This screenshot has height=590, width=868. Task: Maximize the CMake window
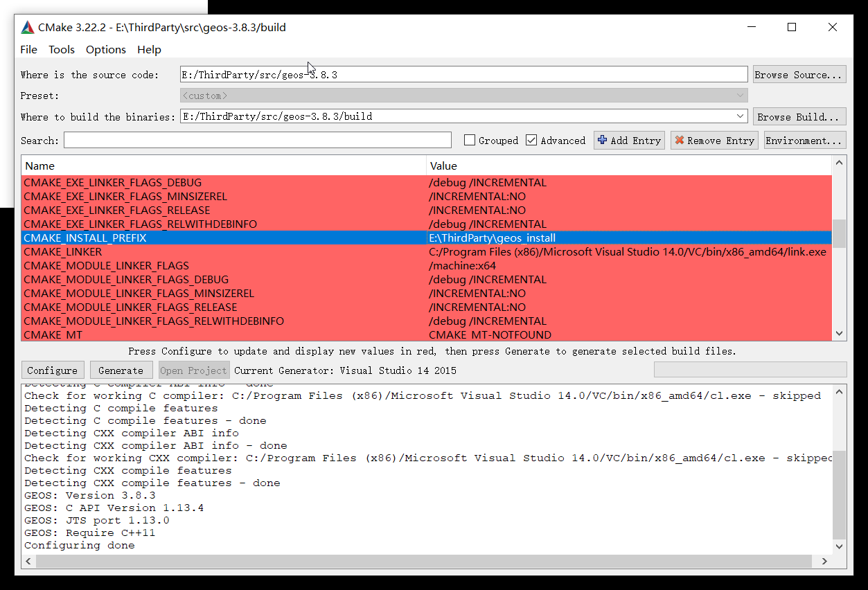pyautogui.click(x=792, y=28)
